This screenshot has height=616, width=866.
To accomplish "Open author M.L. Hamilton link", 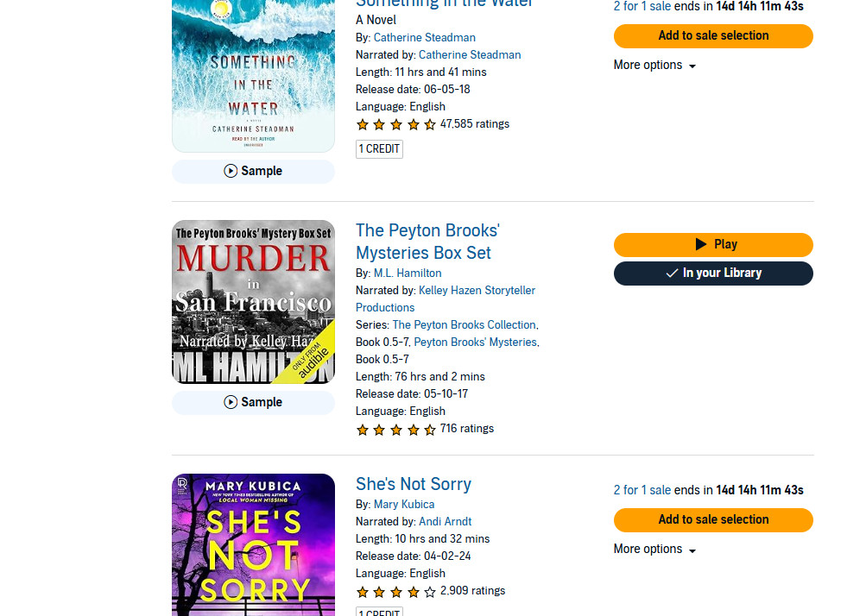I will 408,273.
